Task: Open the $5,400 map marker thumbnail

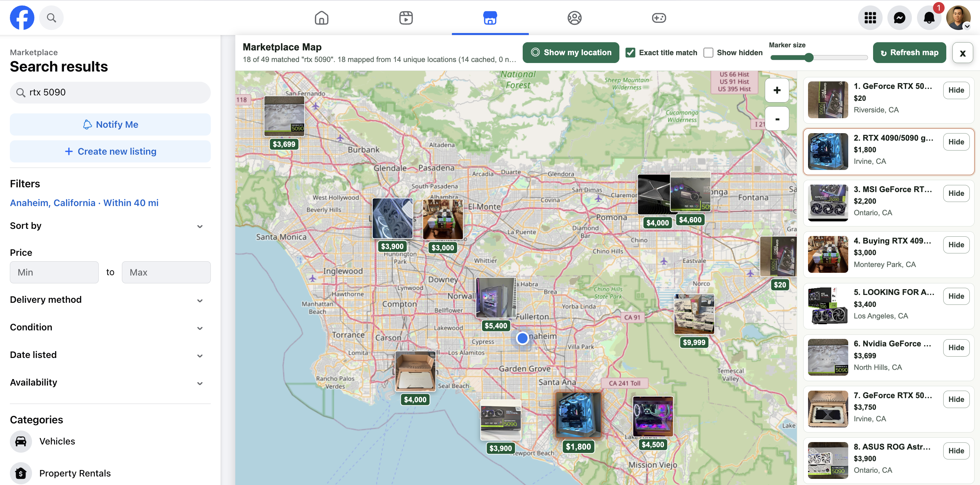Action: (496, 297)
